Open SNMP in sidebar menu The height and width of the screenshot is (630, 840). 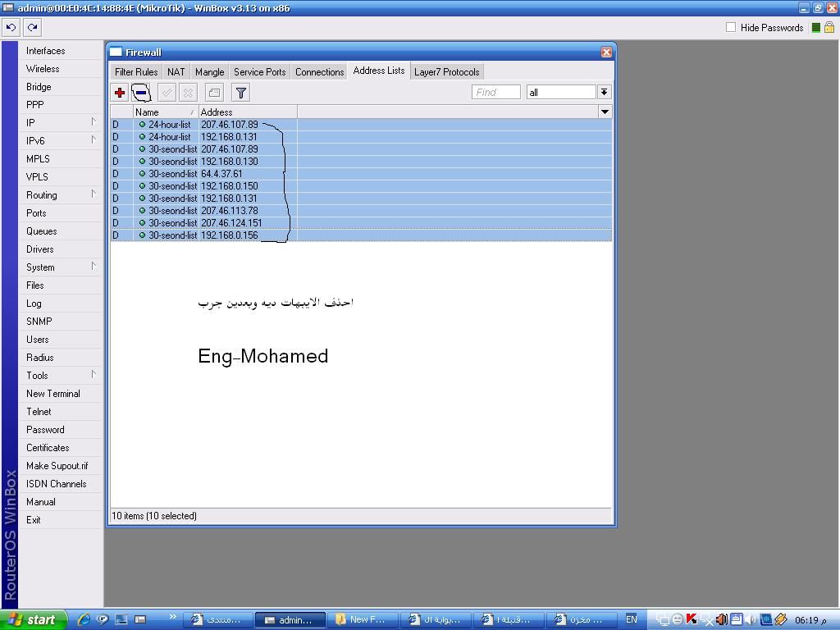pos(60,322)
